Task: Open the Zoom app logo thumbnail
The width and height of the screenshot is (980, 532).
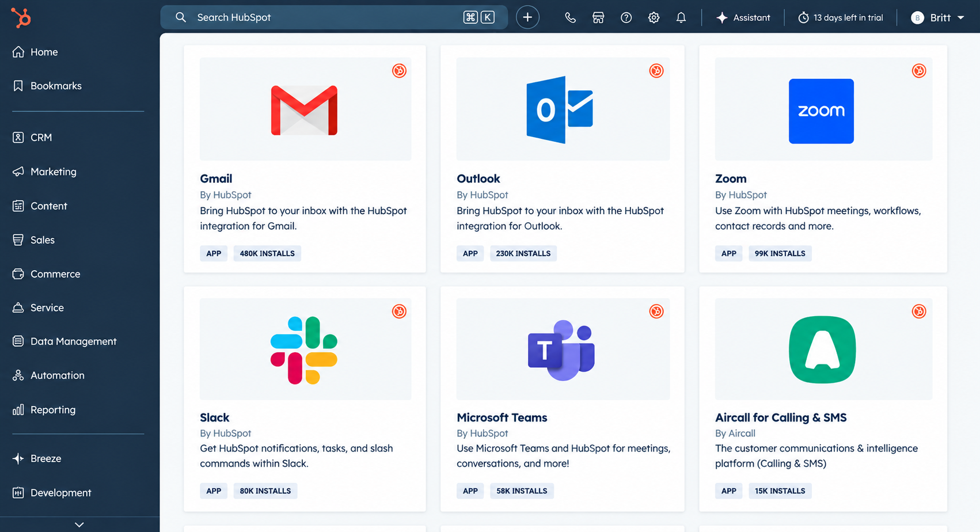Action: pos(821,111)
